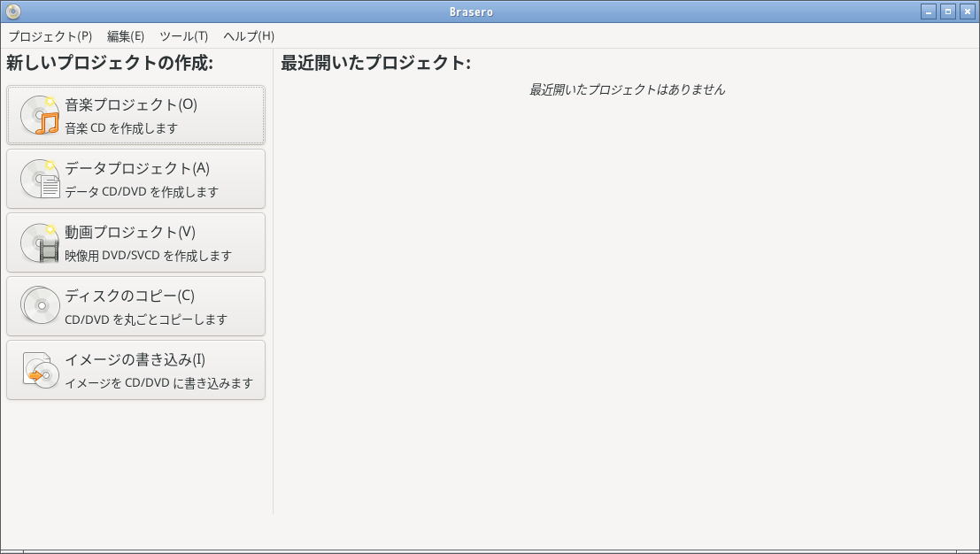The height and width of the screenshot is (554, 980).
Task: Minimize the Brasero window
Action: [929, 12]
